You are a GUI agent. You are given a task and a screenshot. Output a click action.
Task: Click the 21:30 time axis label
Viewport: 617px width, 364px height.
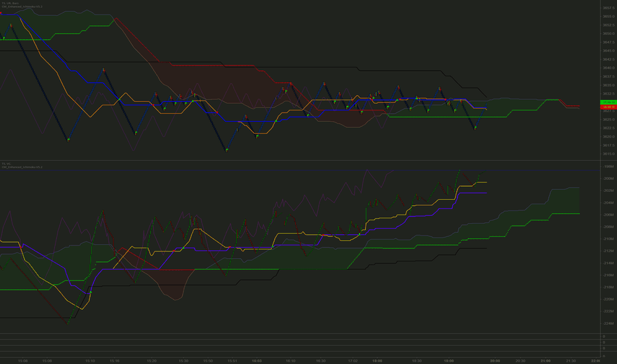(x=571, y=361)
